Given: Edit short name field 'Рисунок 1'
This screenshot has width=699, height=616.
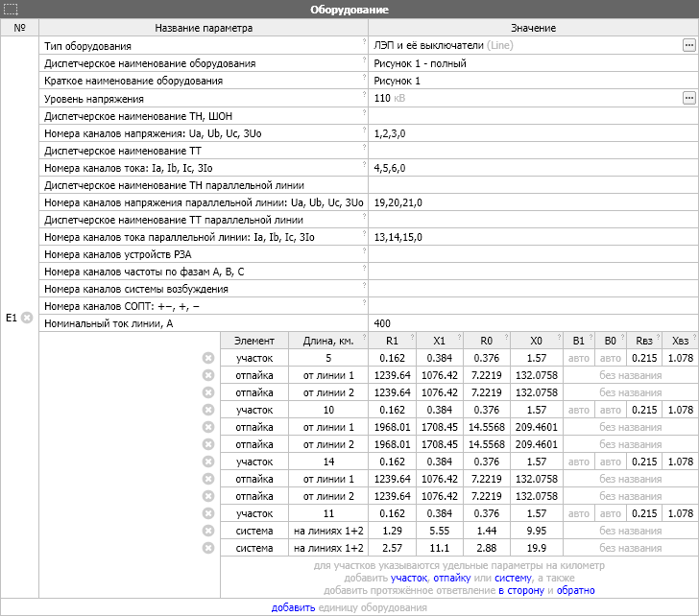Looking at the screenshot, I should [533, 81].
